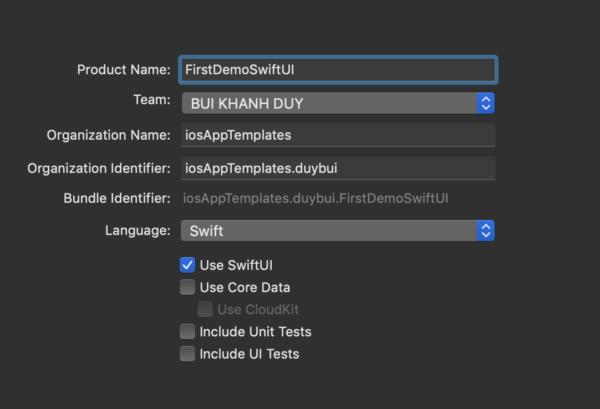
Task: Click the "Organization Identifier:" label
Action: point(100,167)
